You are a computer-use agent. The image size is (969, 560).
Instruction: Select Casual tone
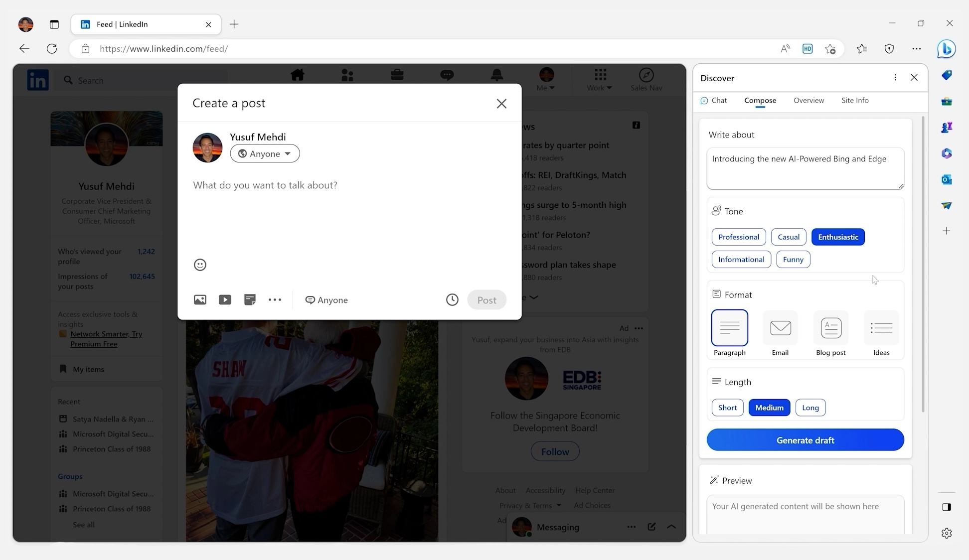click(x=789, y=237)
